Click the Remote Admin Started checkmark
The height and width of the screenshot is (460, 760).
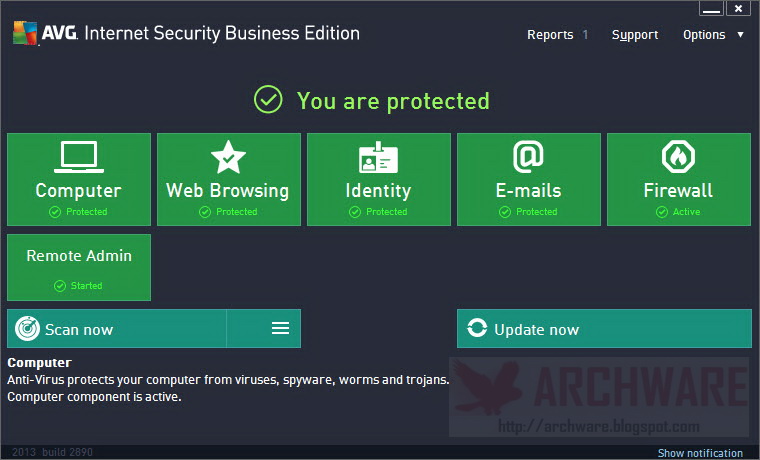point(60,286)
